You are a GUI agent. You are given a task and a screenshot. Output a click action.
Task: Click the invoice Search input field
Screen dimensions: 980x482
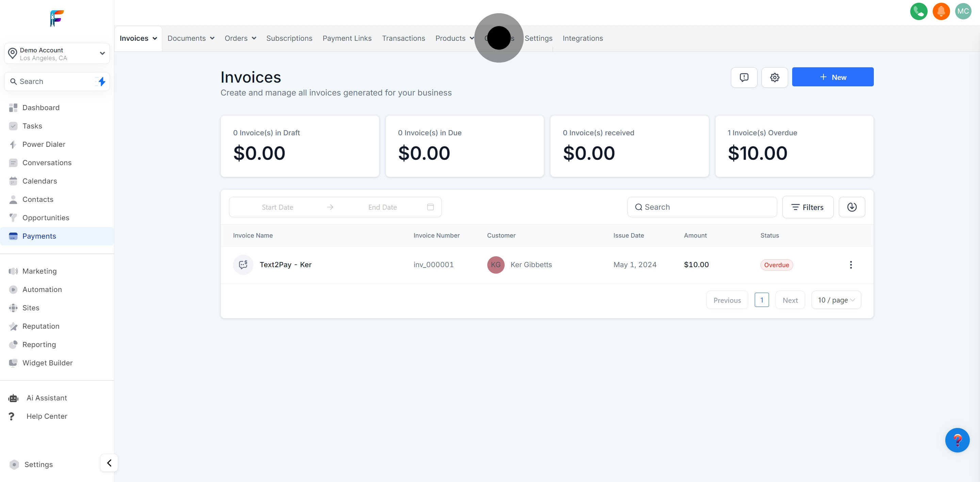click(702, 207)
